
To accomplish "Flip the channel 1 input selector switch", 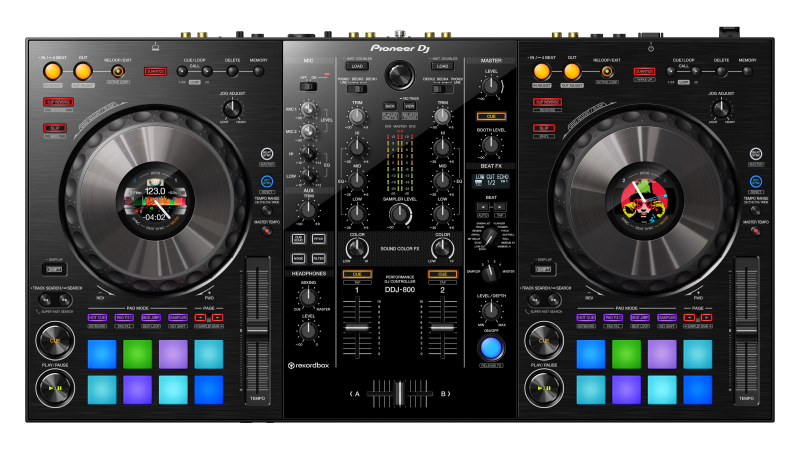I will pos(357,87).
